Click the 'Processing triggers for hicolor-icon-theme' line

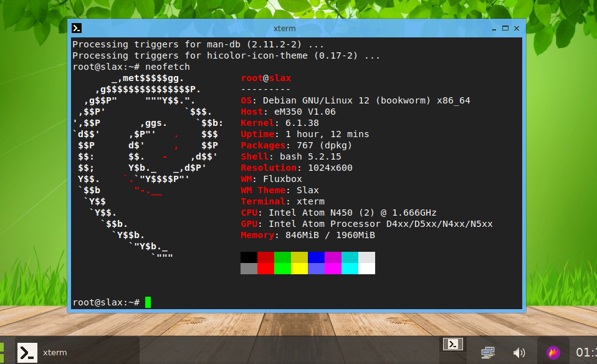point(226,55)
